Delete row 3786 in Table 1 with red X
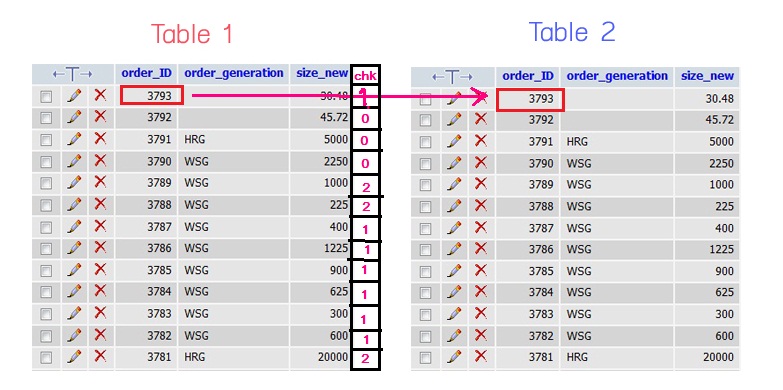783x390 pixels. click(x=100, y=248)
